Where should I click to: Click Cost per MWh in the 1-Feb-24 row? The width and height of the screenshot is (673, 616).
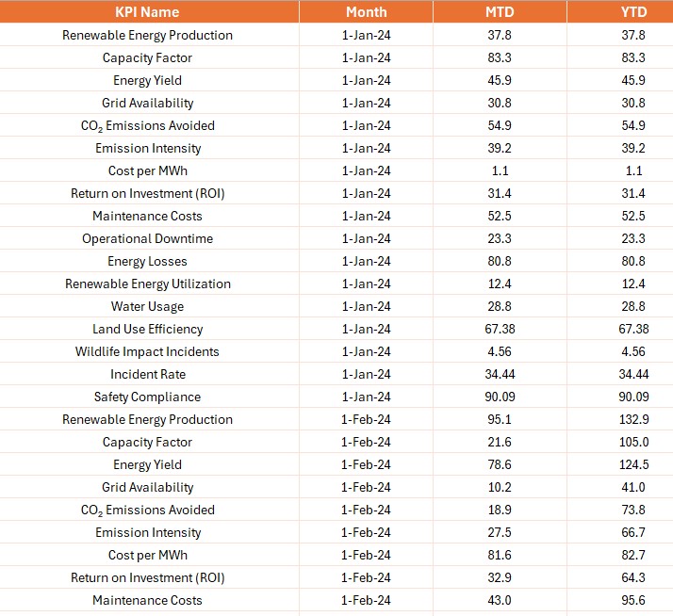[x=147, y=555]
